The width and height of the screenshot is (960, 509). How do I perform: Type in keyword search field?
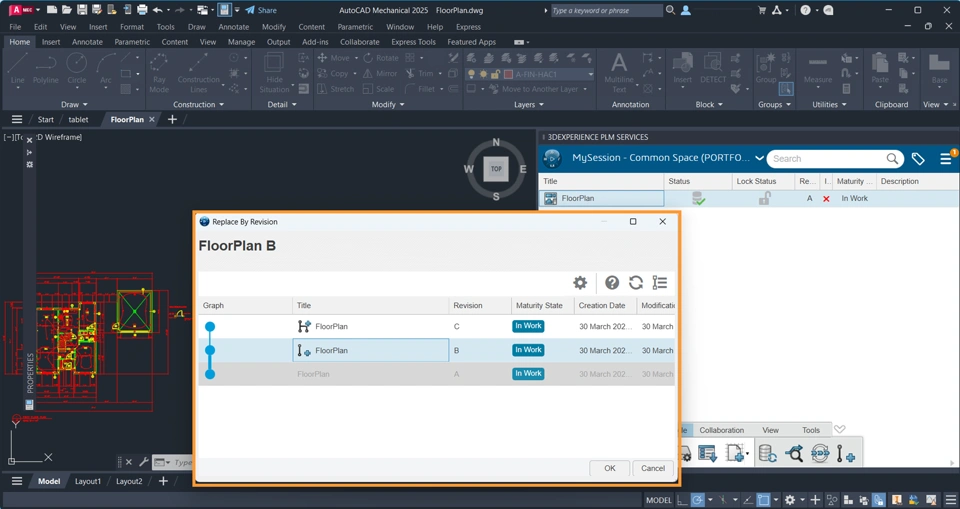pyautogui.click(x=606, y=10)
